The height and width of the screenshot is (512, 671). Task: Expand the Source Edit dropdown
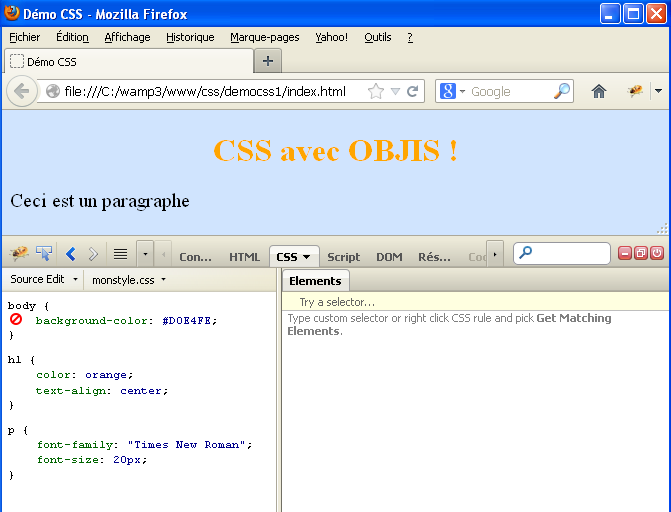(44, 280)
